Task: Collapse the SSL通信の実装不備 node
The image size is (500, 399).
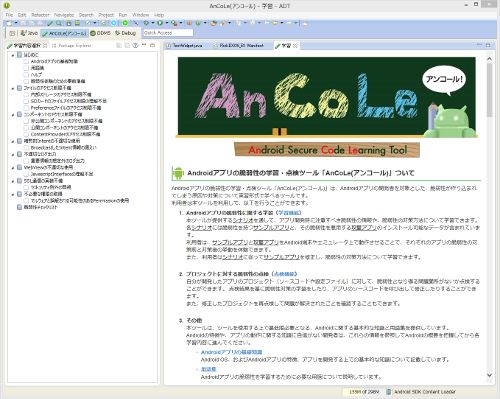Action: click(x=13, y=181)
